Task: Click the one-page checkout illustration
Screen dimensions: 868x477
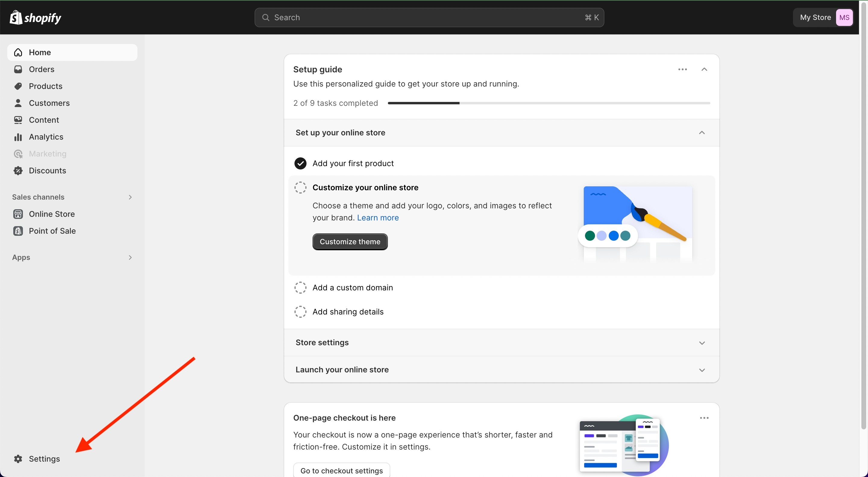Action: coord(624,445)
